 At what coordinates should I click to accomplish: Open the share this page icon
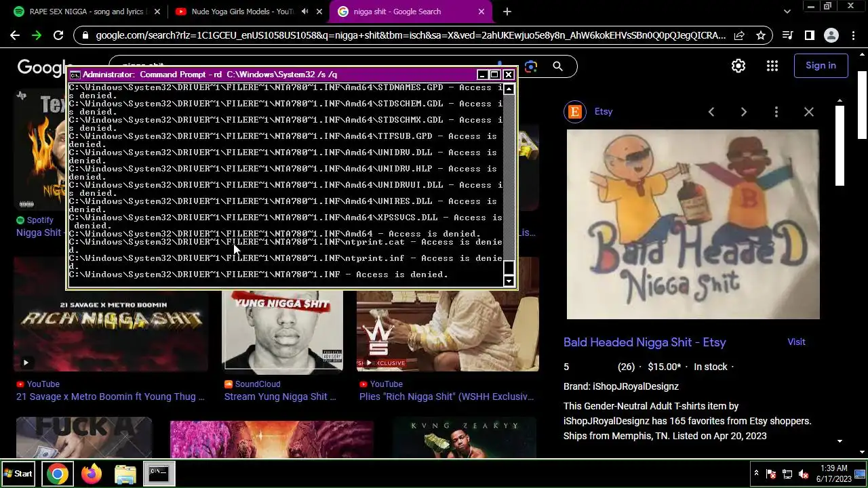tap(740, 35)
